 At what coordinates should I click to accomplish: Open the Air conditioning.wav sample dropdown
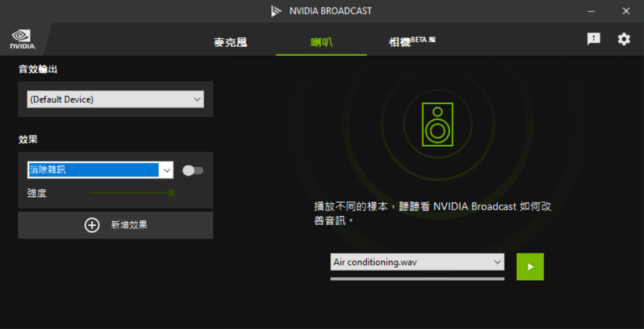(x=417, y=262)
